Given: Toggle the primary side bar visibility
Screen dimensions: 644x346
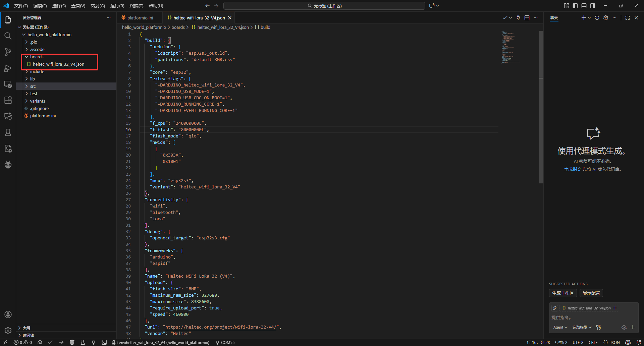Looking at the screenshot, I should tap(575, 6).
